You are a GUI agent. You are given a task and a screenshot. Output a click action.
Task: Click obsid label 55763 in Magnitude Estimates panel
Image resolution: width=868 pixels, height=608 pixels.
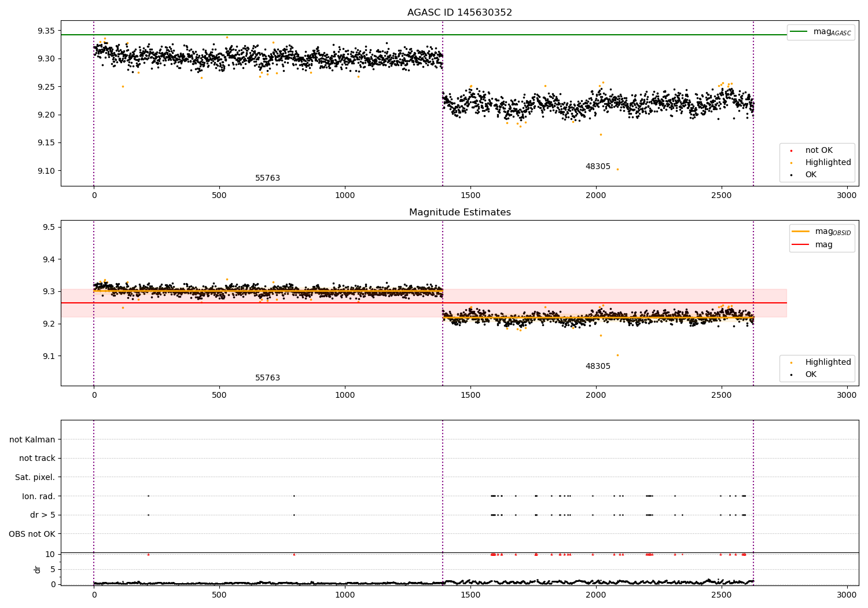(x=267, y=378)
